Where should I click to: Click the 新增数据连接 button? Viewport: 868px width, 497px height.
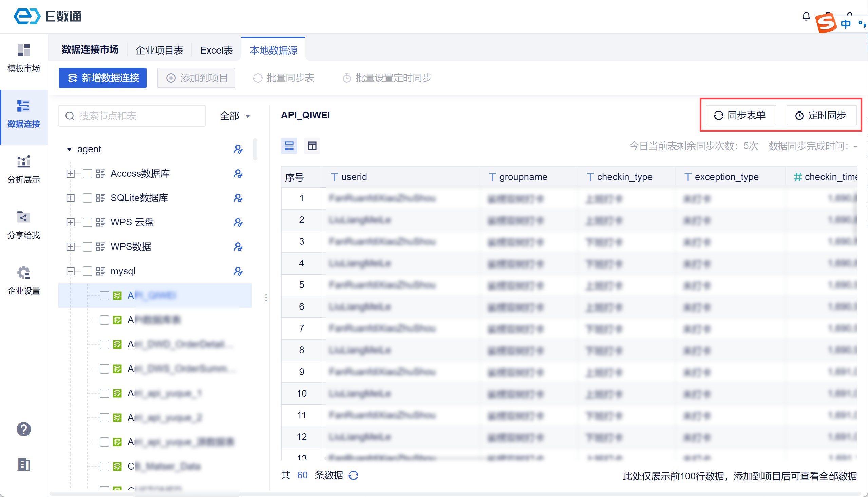(102, 78)
